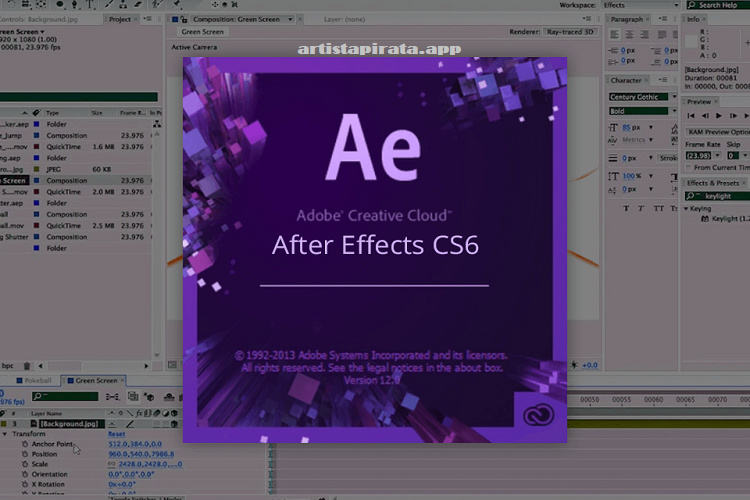Toggle 3D layer switch for Background.jpg
Image resolution: width=750 pixels, height=500 pixels.
pyautogui.click(x=174, y=424)
